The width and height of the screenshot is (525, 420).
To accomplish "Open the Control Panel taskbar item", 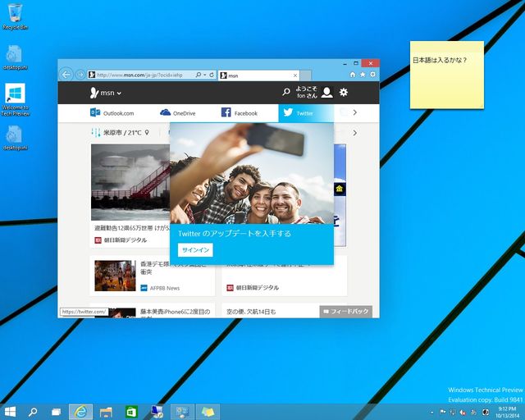I will coord(182,412).
